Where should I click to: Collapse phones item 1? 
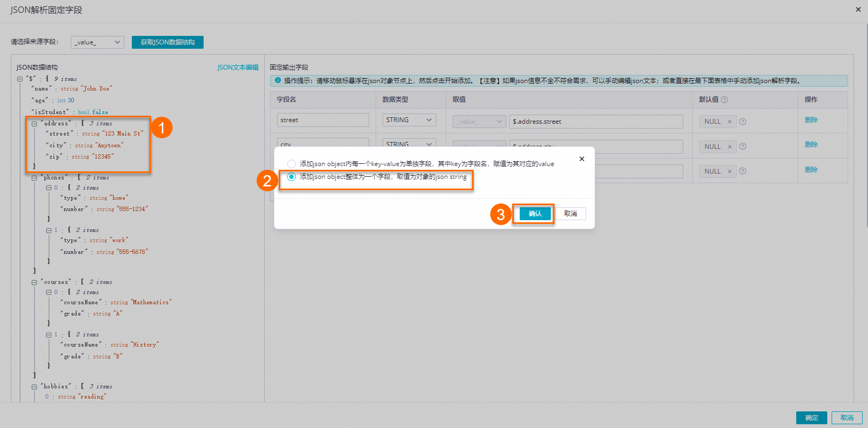pyautogui.click(x=49, y=230)
